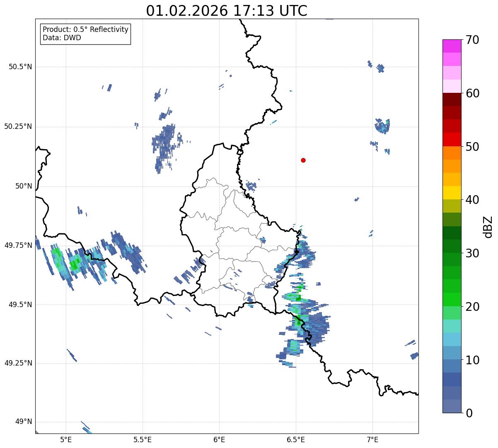Click the colorbar tick label 30
498x448 pixels.
coord(472,253)
